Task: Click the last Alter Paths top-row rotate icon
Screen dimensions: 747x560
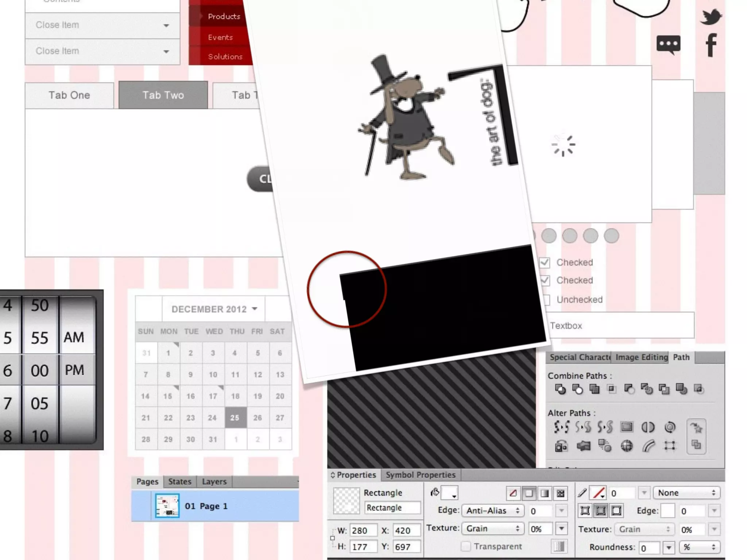Action: [x=670, y=427]
